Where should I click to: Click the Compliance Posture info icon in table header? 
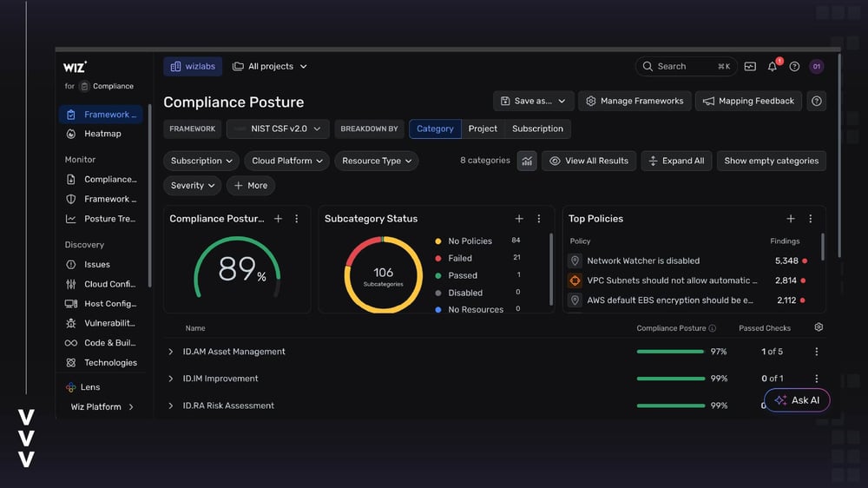coord(713,328)
